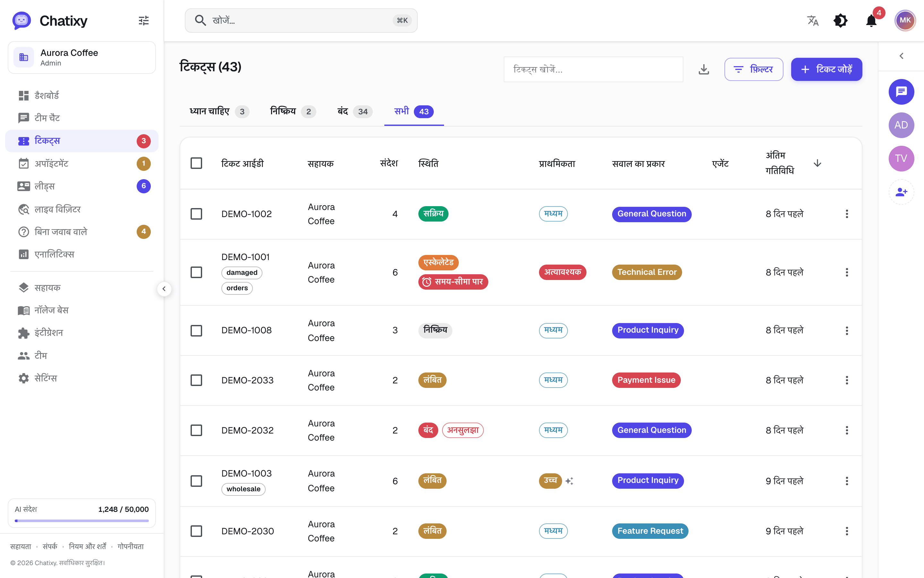Go to अपॉइंटमेंट in the sidebar
Viewport: 924px width, 578px height.
tap(82, 164)
